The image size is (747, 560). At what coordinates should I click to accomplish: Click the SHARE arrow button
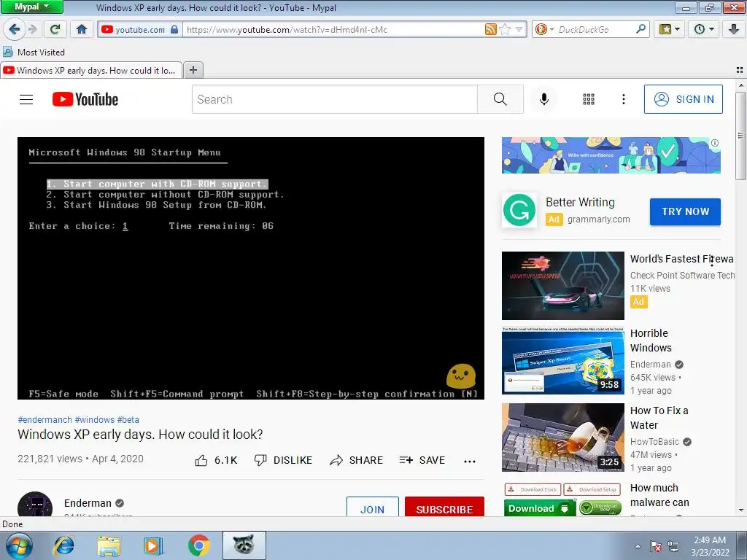[356, 461]
